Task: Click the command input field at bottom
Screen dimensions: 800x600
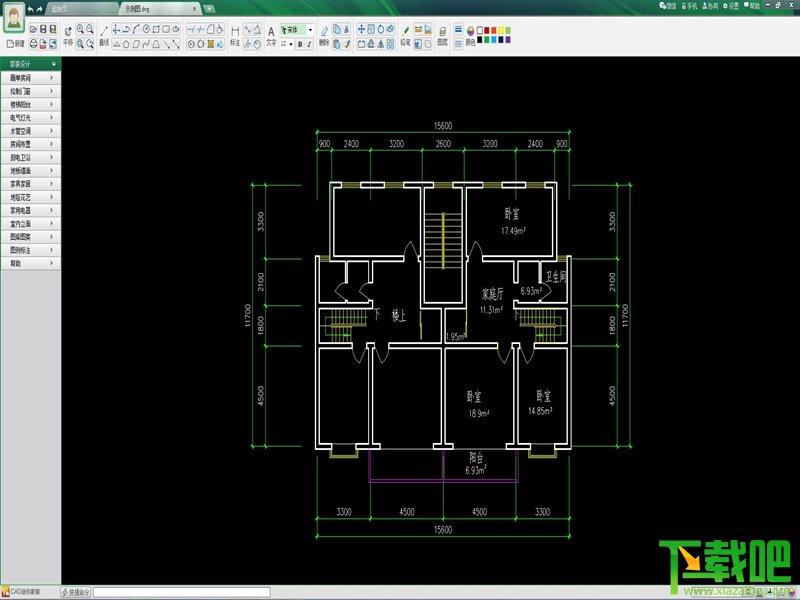Action: pyautogui.click(x=182, y=592)
